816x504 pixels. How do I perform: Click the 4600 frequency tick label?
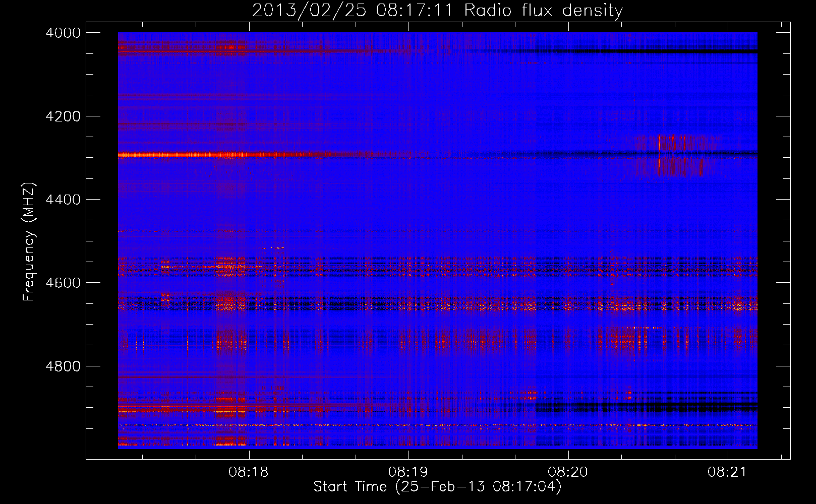(x=63, y=283)
